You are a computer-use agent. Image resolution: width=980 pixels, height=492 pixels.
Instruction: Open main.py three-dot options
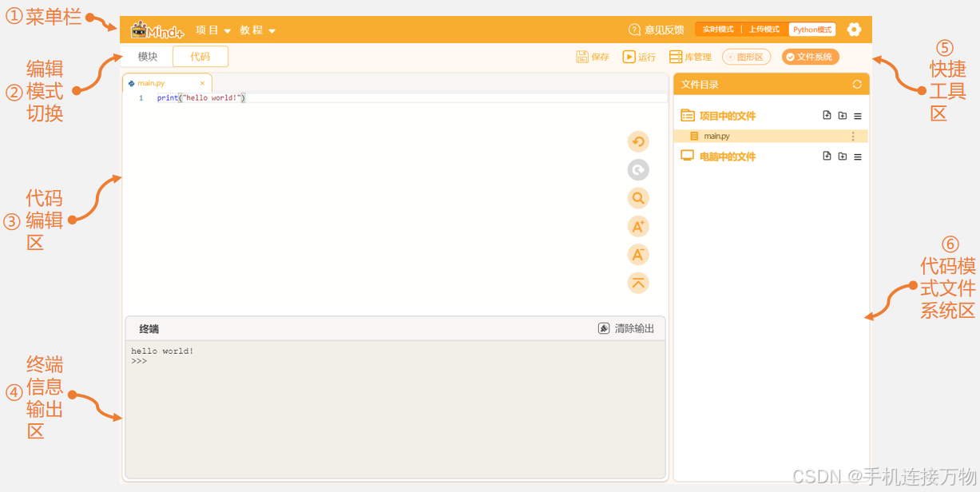(853, 137)
